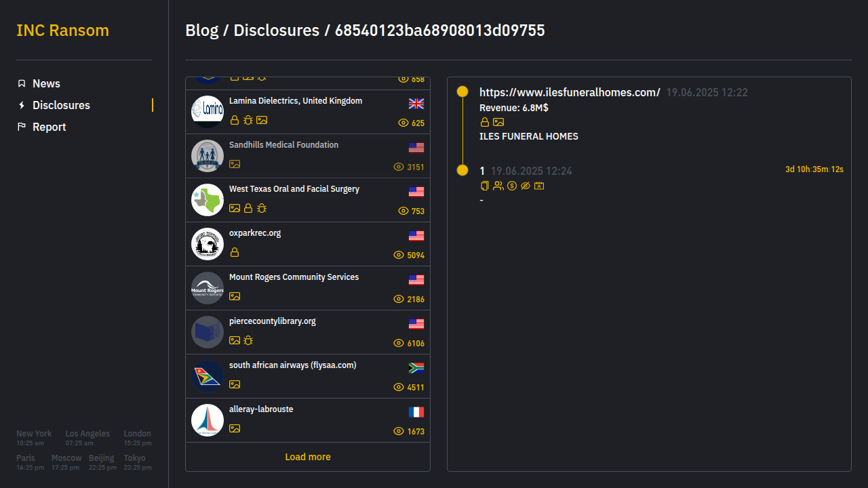
Task: Click image icon under West Texas Oral Surgery
Action: [235, 208]
